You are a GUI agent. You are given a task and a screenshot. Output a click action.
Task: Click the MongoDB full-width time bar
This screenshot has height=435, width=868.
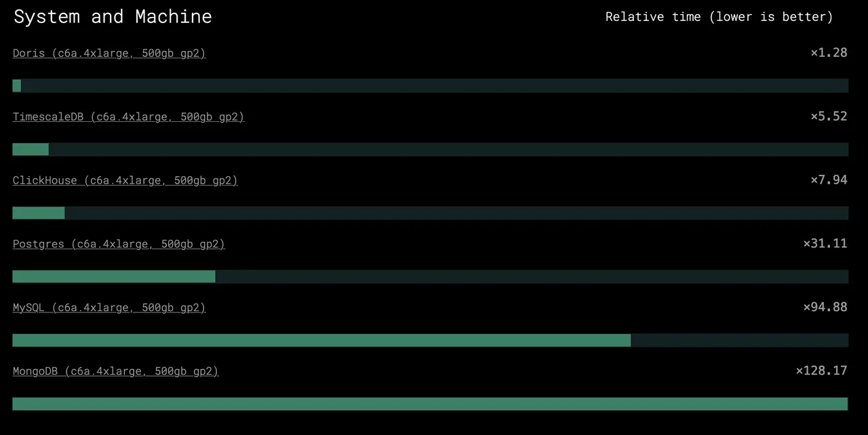(x=431, y=404)
